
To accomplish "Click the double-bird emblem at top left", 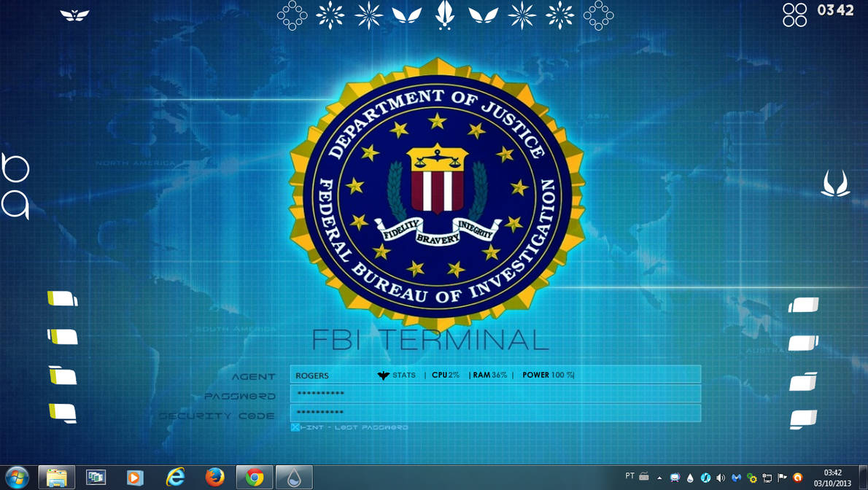I will point(75,15).
